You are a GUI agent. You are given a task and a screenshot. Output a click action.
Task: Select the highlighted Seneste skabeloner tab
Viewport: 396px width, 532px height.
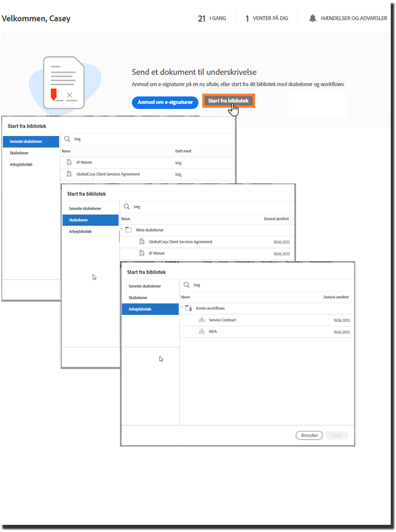(x=31, y=142)
